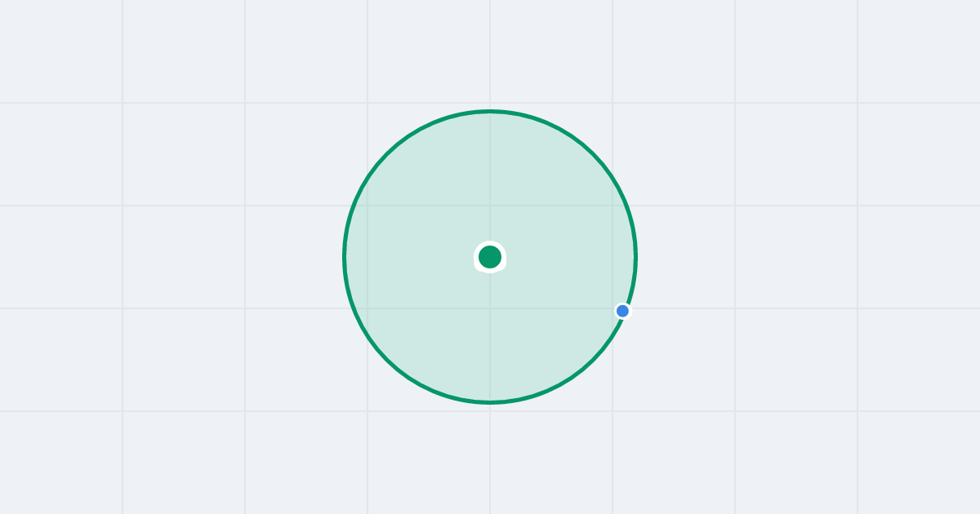
Task: Select the green center point of the circle
Action: pos(490,257)
